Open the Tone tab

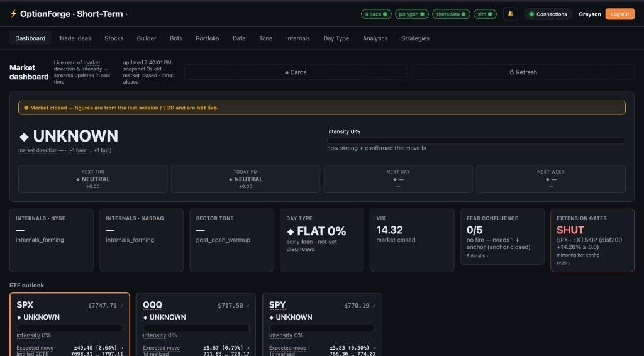click(x=265, y=38)
